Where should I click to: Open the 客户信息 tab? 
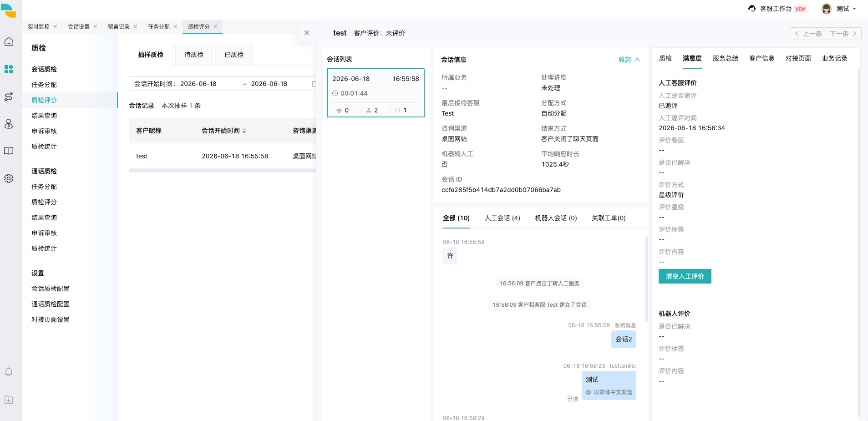pyautogui.click(x=762, y=58)
